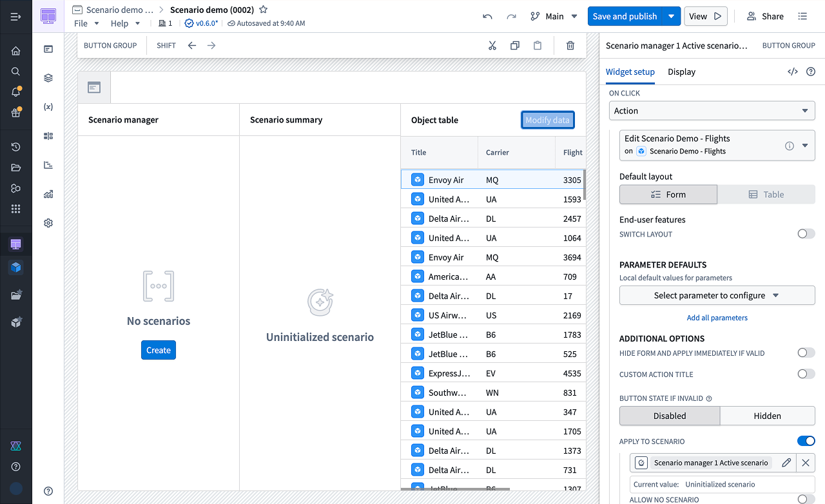Click Create in Scenario manager
This screenshot has height=504, width=825.
[x=159, y=350]
